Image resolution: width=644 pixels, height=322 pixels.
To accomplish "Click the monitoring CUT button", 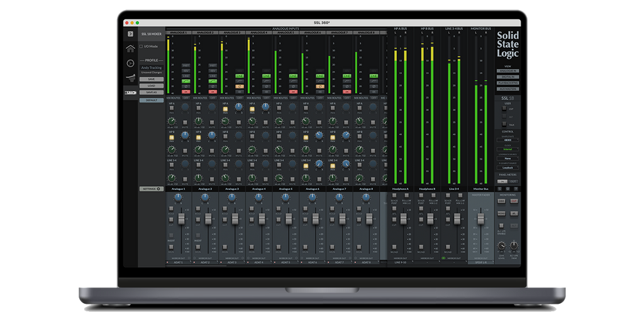I will coord(514,201).
